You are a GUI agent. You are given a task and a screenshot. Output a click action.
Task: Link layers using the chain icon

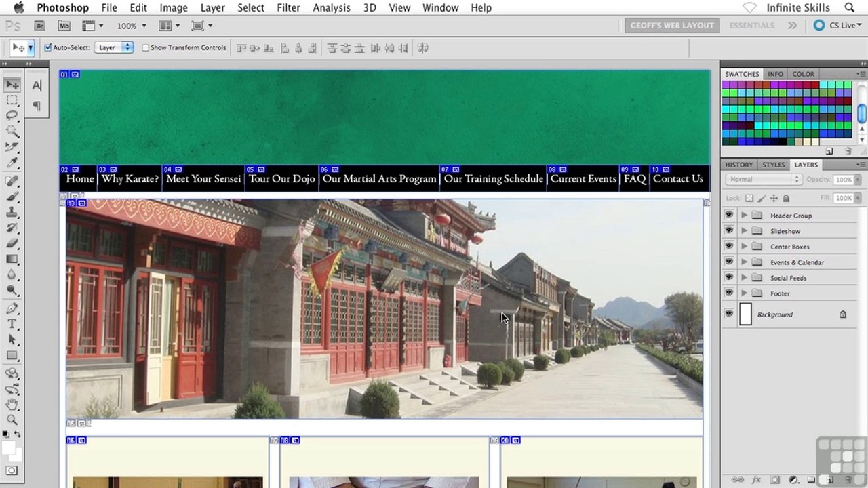pos(738,480)
